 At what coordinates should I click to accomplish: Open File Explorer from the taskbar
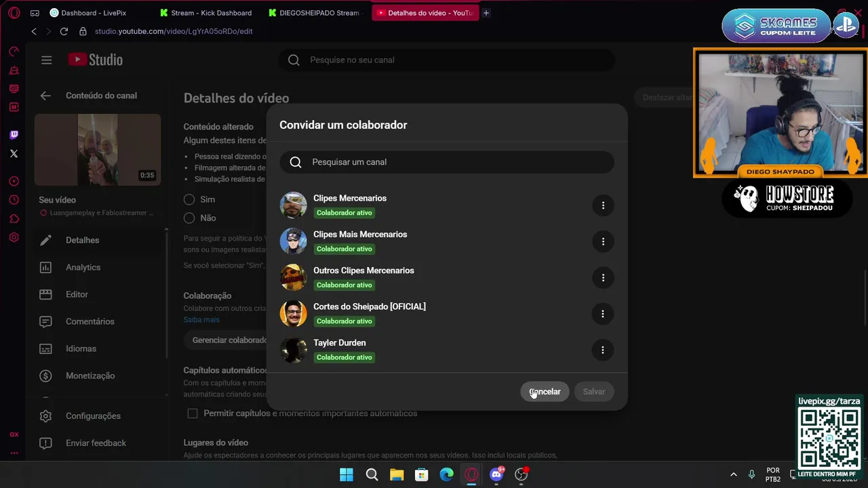(x=397, y=474)
